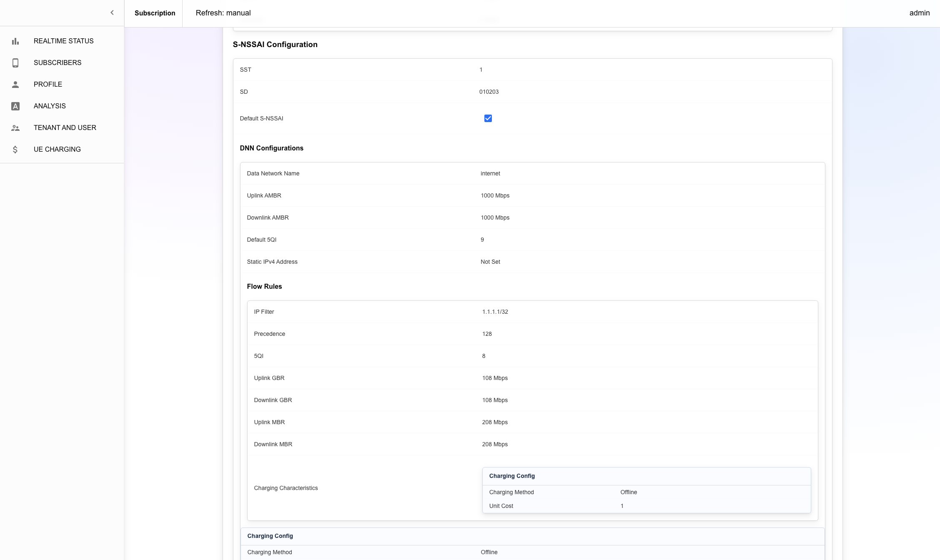Click the Profile person icon
Image resolution: width=940 pixels, height=560 pixels.
click(15, 85)
